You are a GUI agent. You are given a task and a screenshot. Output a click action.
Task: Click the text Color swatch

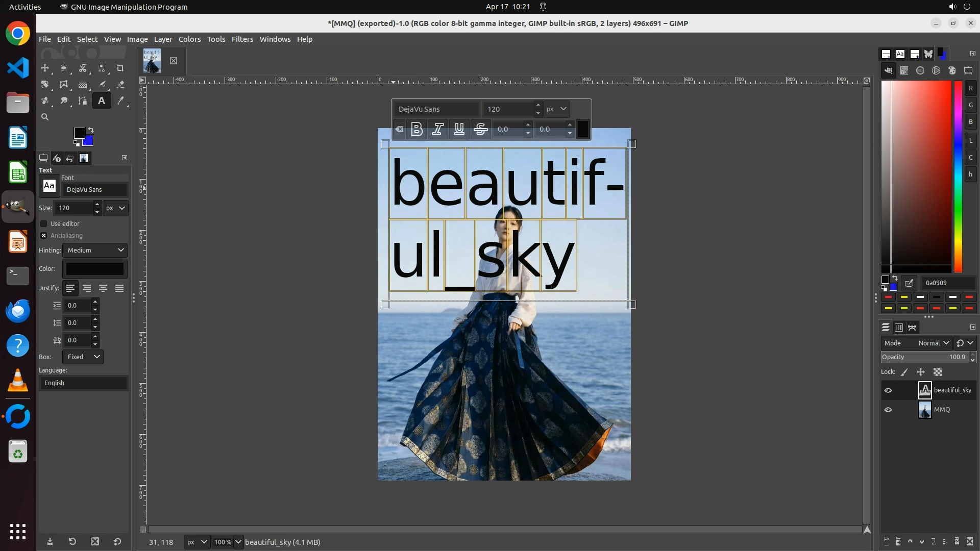(x=95, y=268)
